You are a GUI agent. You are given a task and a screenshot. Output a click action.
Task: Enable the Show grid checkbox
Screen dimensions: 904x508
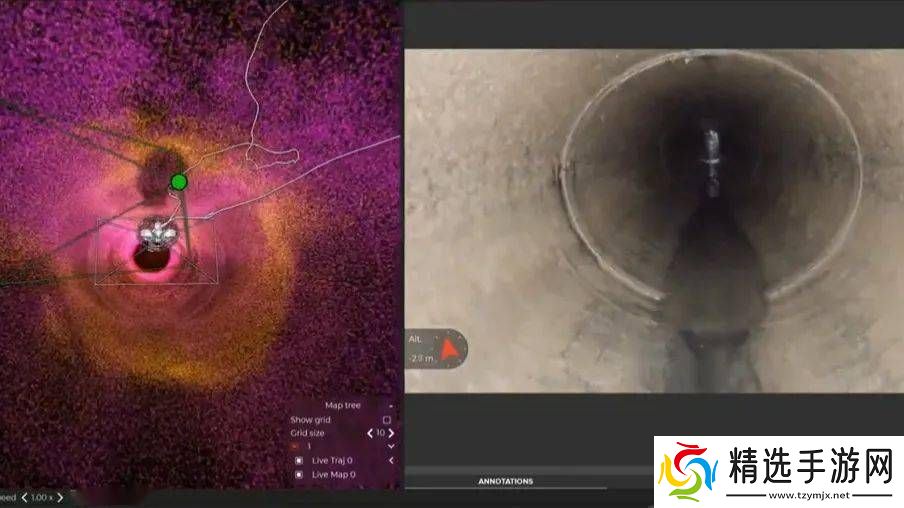point(387,420)
